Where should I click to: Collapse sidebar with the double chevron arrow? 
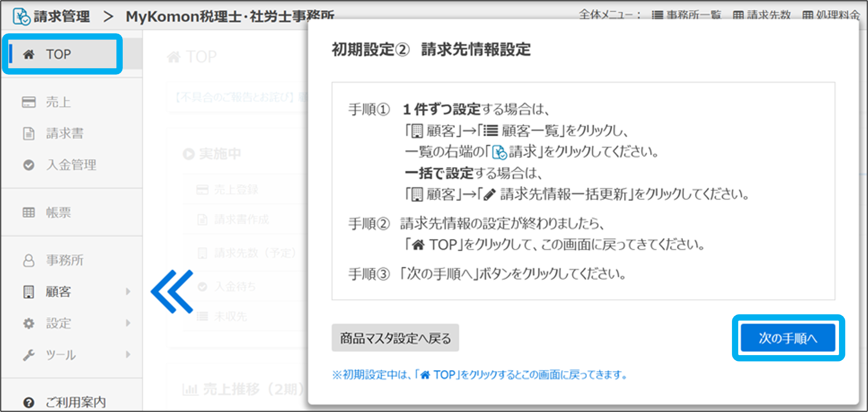[172, 292]
